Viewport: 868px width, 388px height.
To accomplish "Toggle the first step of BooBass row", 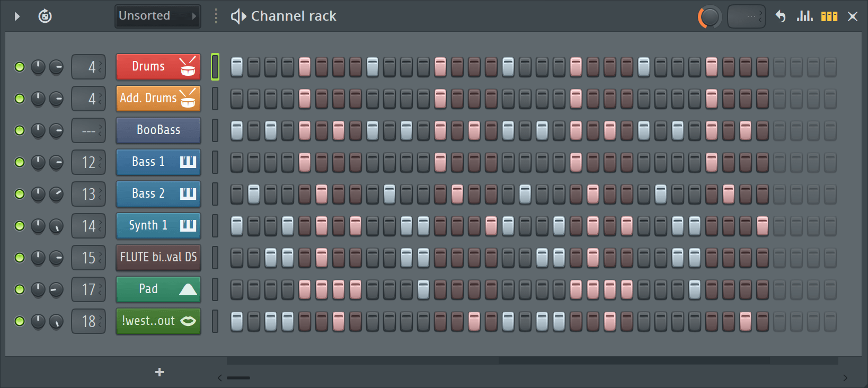I will pyautogui.click(x=237, y=130).
